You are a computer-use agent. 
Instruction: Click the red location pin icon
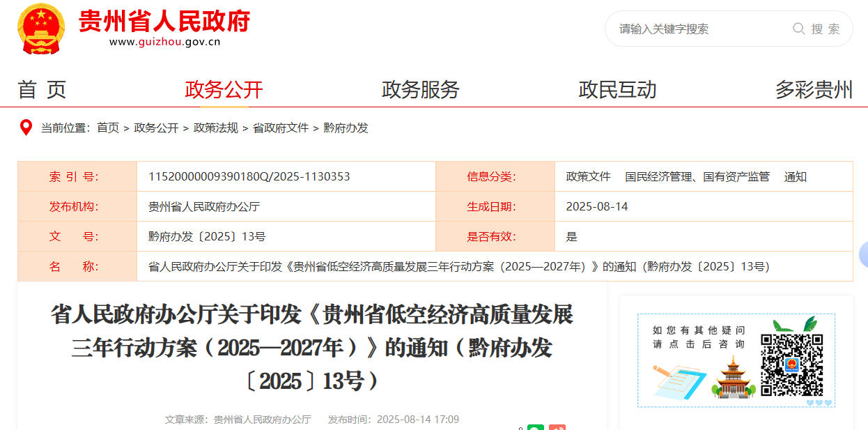tap(26, 128)
